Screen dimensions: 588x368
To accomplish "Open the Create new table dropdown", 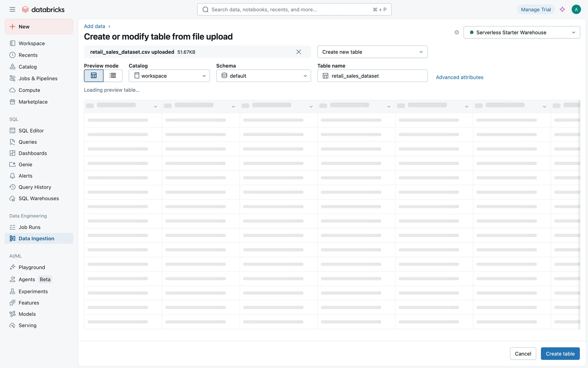I will 372,52.
